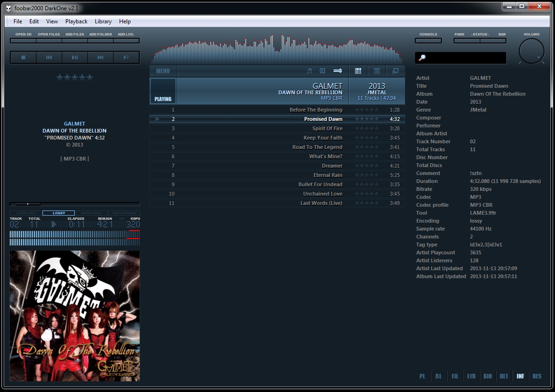
Task: Skip to the next track
Action: click(x=100, y=57)
